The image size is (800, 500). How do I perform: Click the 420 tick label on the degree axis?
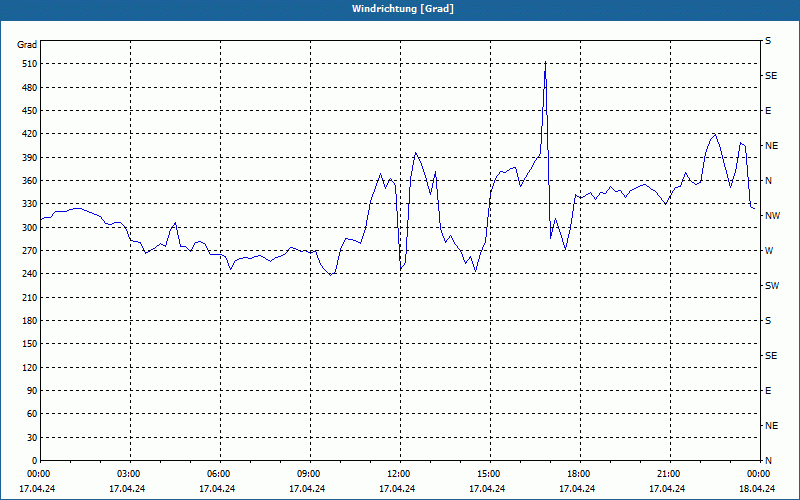(x=30, y=134)
